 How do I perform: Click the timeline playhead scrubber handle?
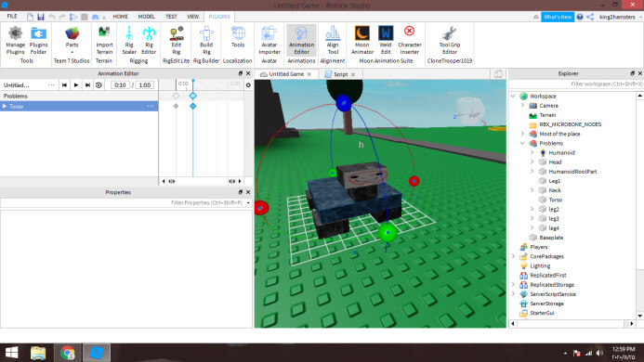pos(193,81)
